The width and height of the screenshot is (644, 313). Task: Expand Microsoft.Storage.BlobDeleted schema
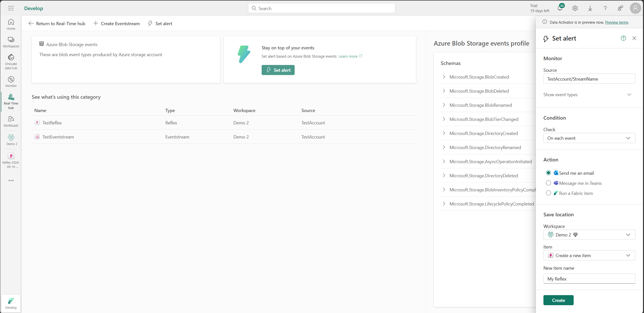444,91
